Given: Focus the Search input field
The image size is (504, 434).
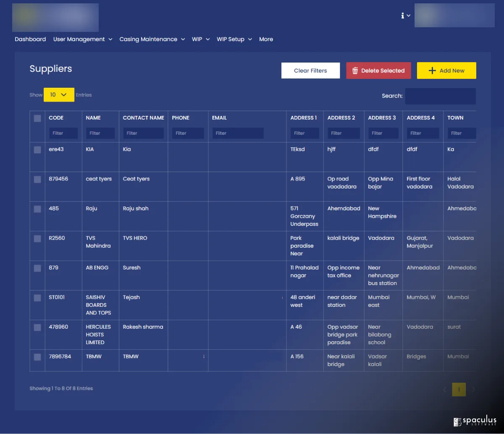Looking at the screenshot, I should pyautogui.click(x=440, y=96).
